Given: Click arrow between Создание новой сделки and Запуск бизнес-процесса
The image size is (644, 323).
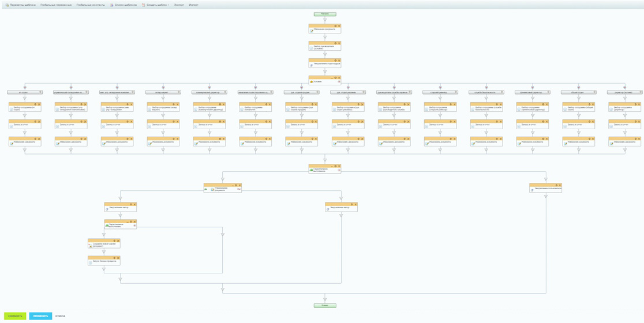Looking at the screenshot, I should [x=104, y=252].
